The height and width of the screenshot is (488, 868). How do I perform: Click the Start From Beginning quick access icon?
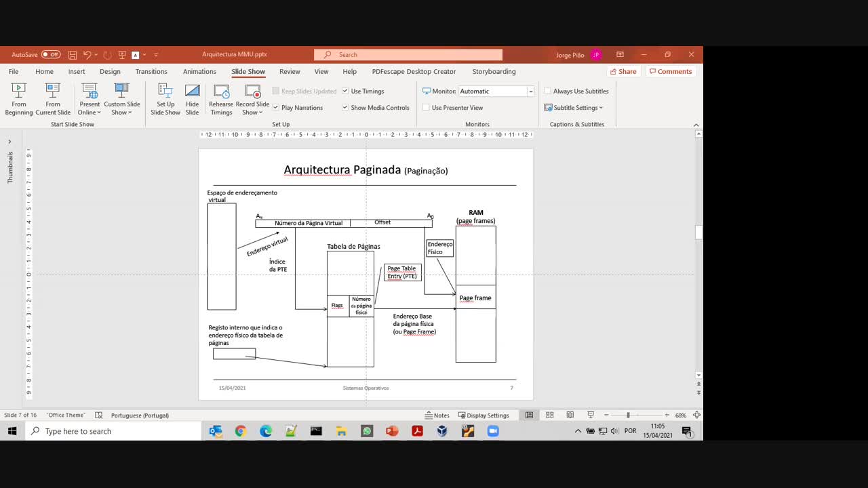[x=122, y=55]
